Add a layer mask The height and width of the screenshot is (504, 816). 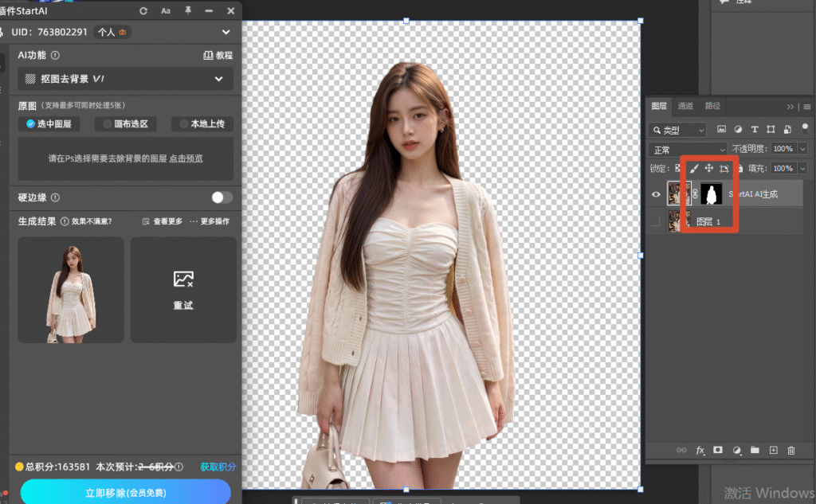click(x=718, y=450)
